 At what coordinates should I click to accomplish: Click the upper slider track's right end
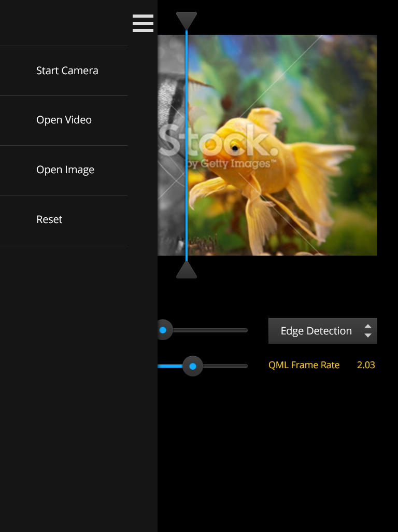(x=244, y=330)
